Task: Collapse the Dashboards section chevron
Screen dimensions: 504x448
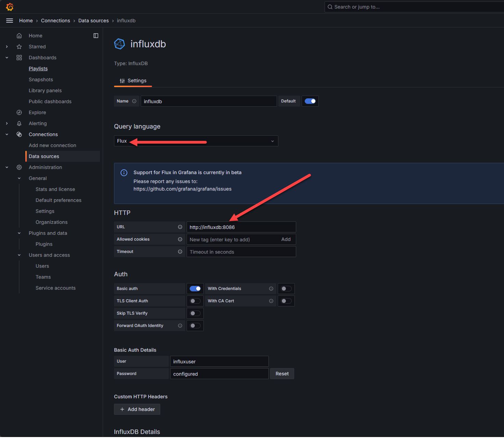Action: click(x=7, y=58)
